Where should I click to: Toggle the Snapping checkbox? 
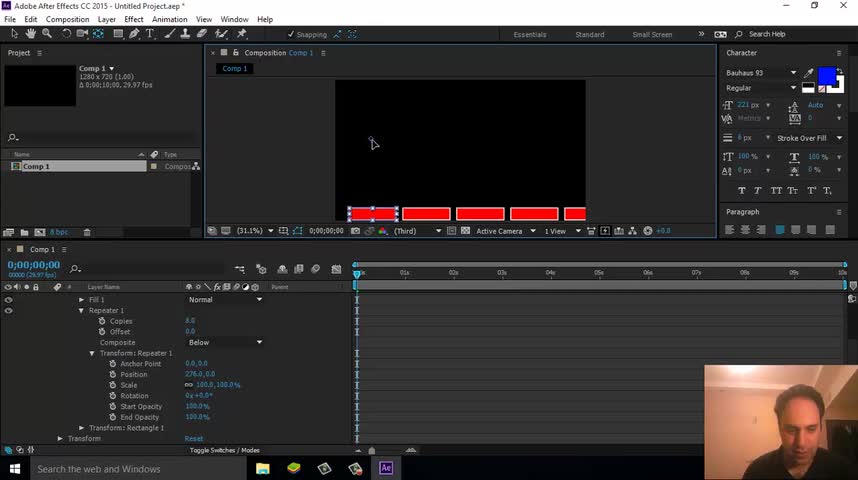(x=291, y=34)
